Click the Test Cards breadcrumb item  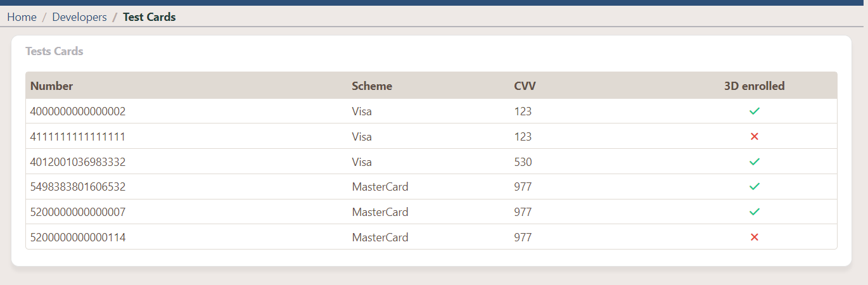149,17
